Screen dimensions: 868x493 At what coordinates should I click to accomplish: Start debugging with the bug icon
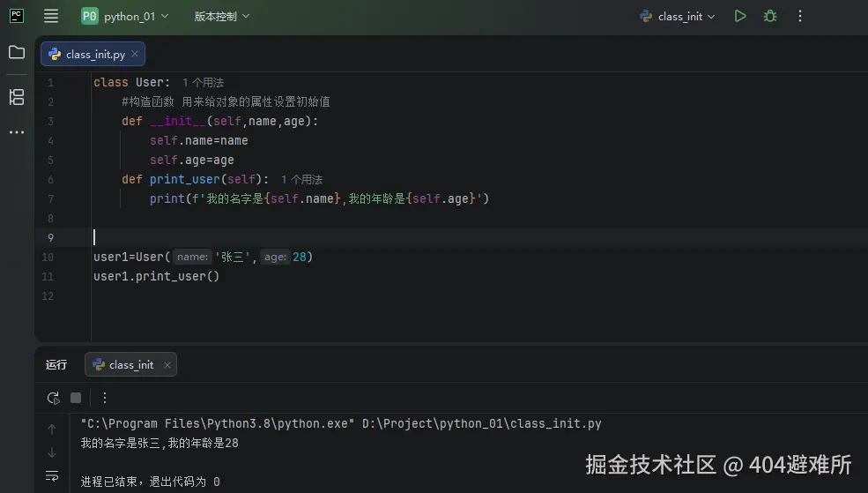(770, 16)
